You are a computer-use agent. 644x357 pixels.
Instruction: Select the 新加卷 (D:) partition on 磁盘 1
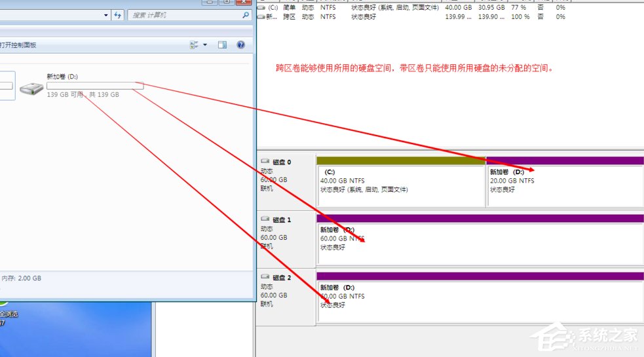480,244
